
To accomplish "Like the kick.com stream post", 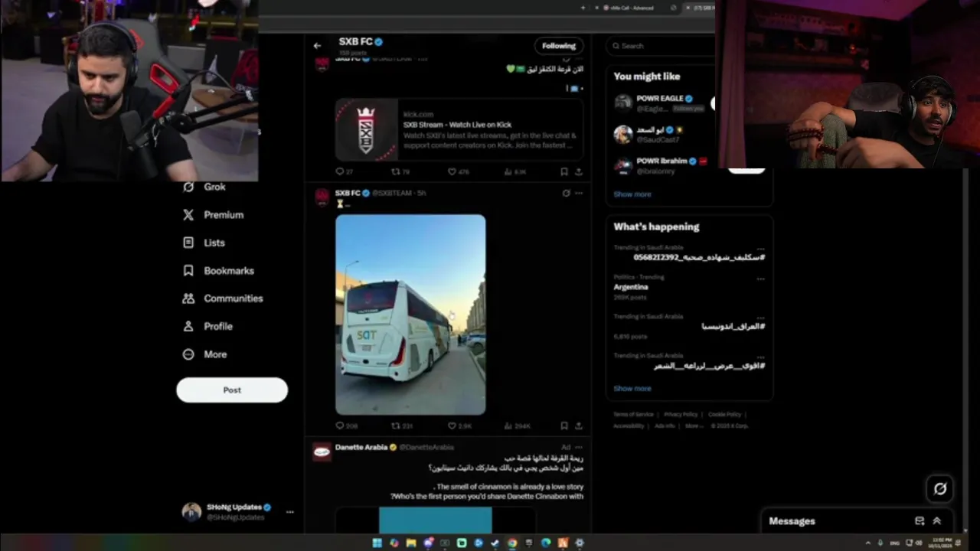I will (x=458, y=172).
